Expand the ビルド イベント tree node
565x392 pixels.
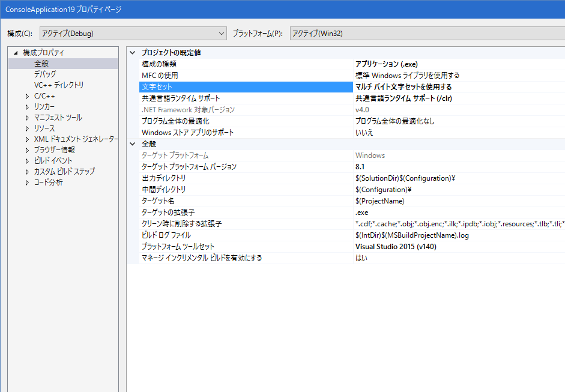coord(27,161)
